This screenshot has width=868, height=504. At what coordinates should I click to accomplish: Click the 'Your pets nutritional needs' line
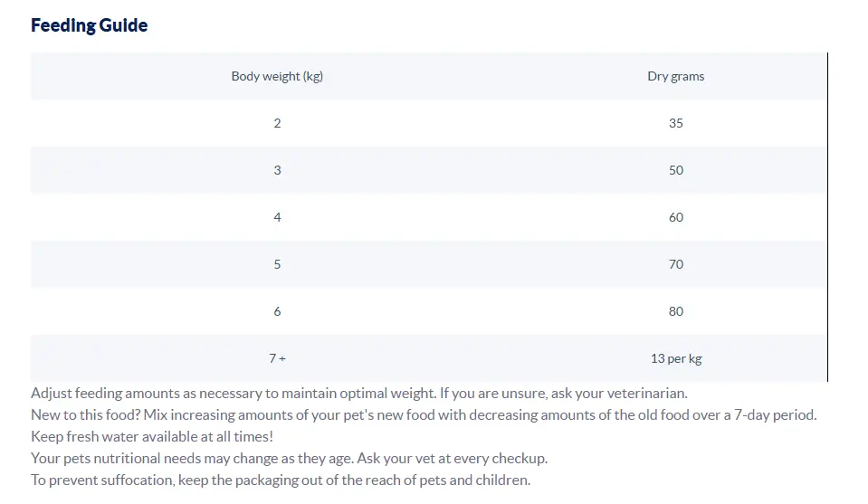290,459
